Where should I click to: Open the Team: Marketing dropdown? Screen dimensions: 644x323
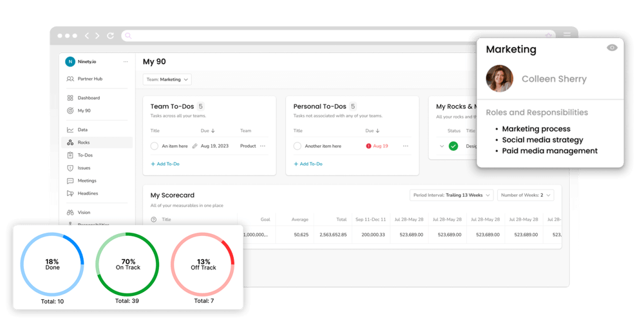point(167,79)
